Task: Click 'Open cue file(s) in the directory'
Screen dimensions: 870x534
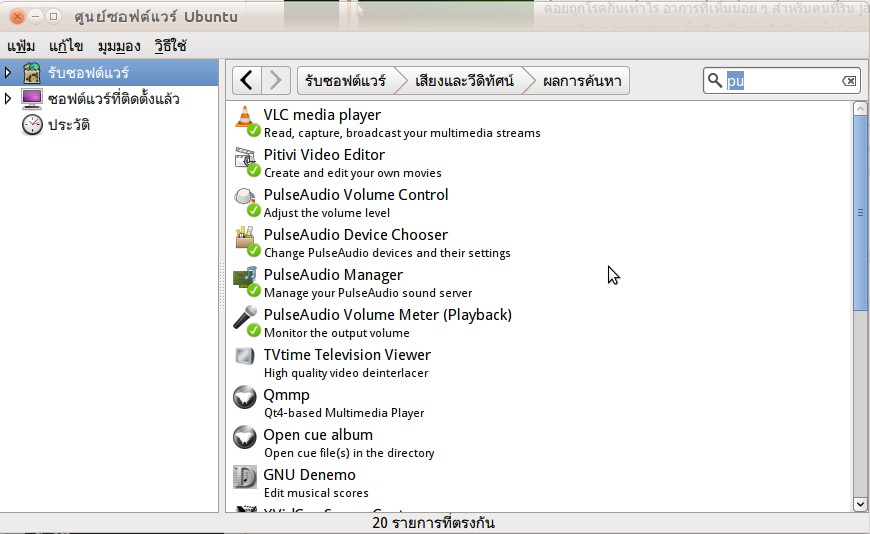Action: pos(349,453)
